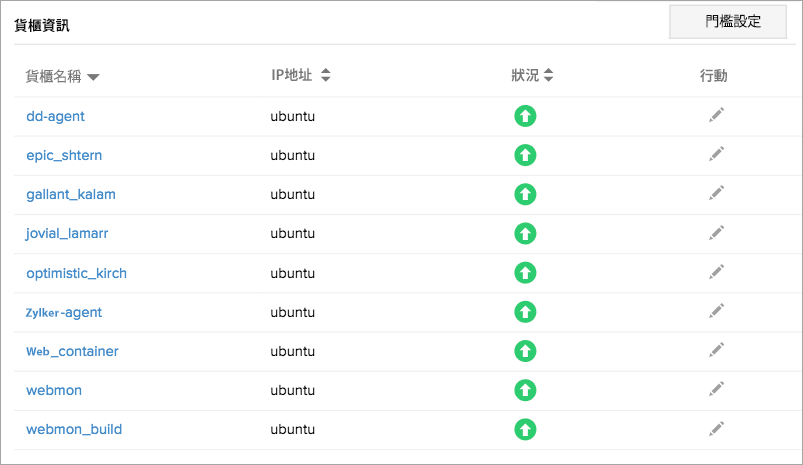This screenshot has width=803, height=465.
Task: Sort by IP地址 column arrows
Action: click(x=326, y=75)
